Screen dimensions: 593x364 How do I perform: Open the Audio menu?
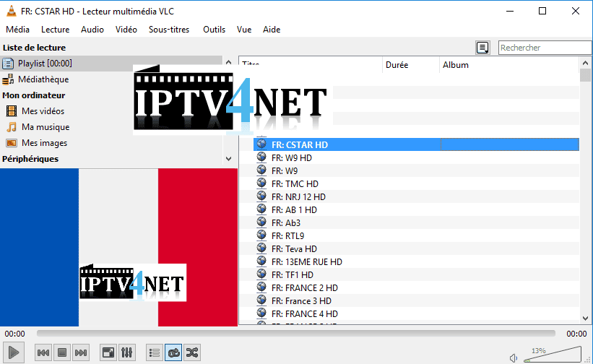[92, 30]
